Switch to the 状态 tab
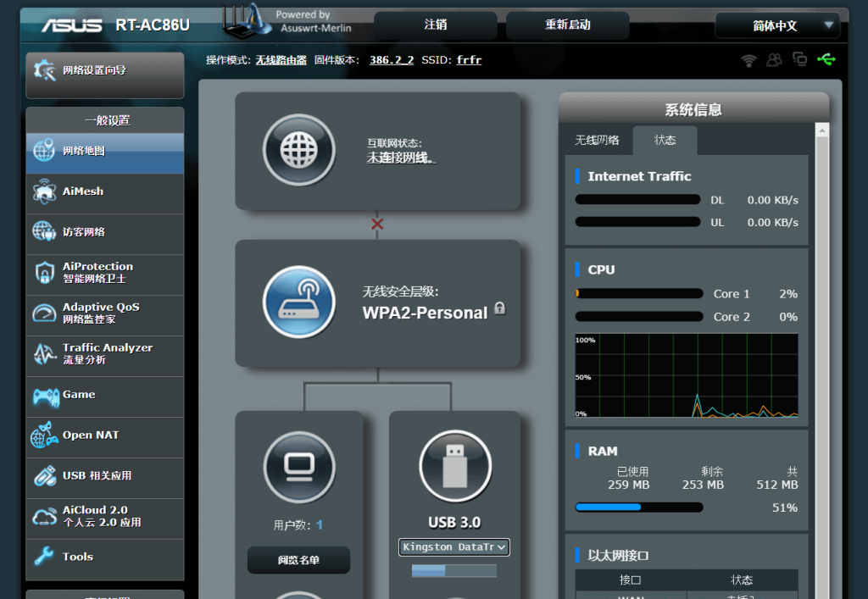The height and width of the screenshot is (599, 868). (x=665, y=141)
